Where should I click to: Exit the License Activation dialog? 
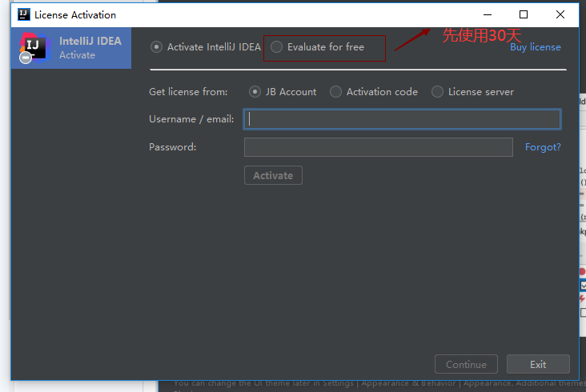[538, 364]
